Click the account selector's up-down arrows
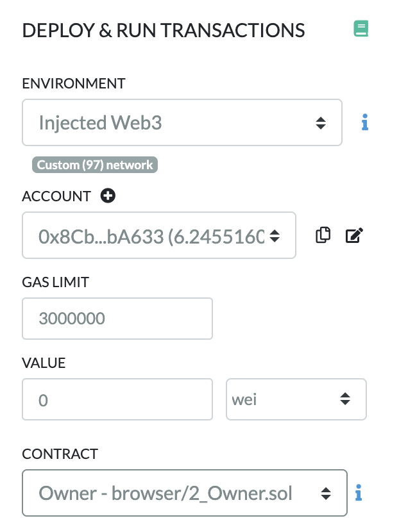399x532 pixels. [275, 235]
